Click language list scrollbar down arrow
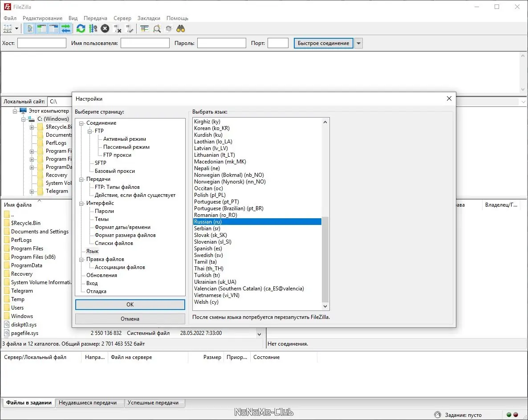The height and width of the screenshot is (420, 528). point(325,306)
